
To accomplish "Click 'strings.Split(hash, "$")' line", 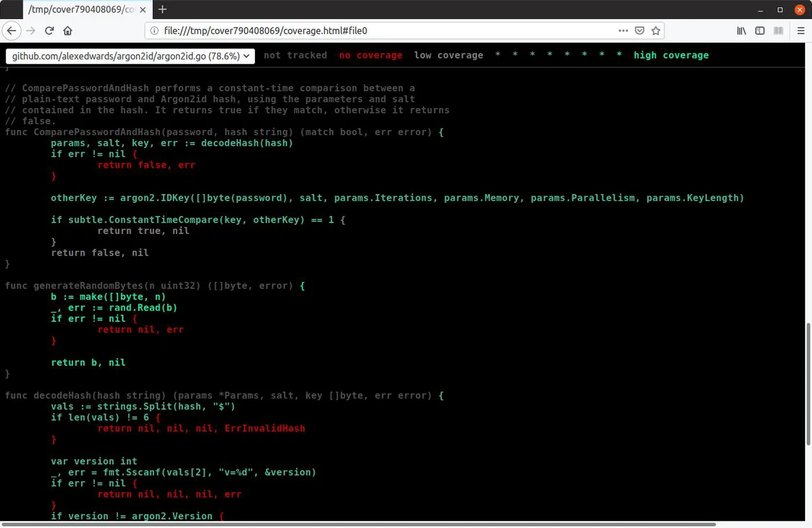I will (x=143, y=406).
